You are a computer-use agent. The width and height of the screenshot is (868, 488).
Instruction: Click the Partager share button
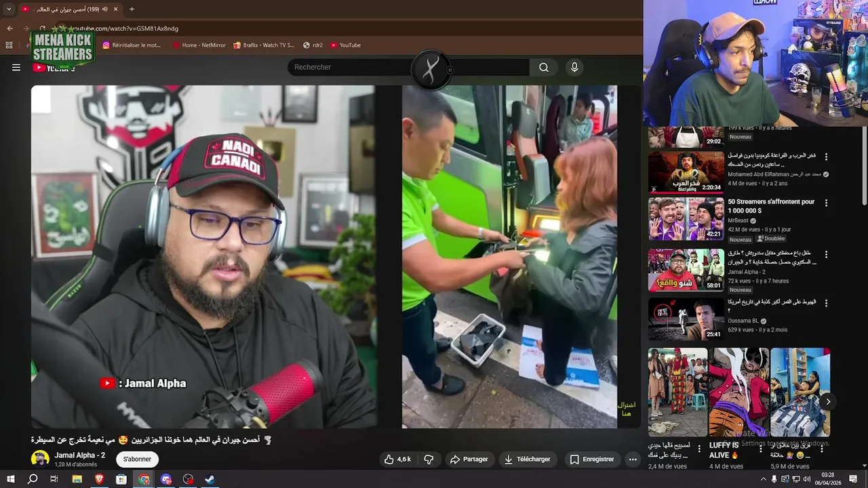click(x=469, y=459)
